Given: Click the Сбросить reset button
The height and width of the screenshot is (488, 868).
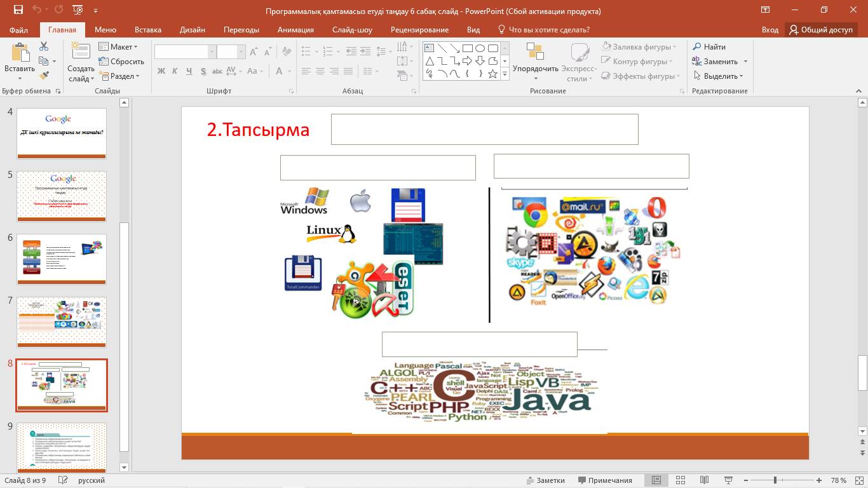Looking at the screenshot, I should point(121,62).
